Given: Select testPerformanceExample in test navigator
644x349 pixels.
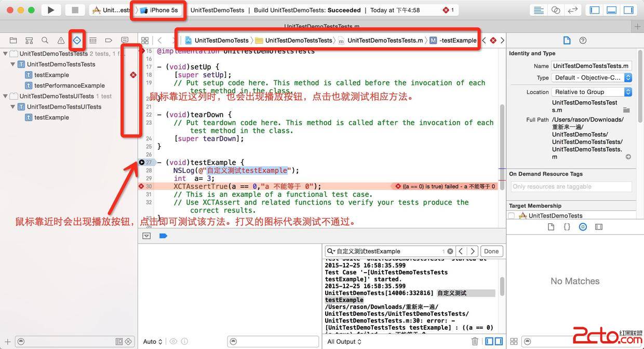Looking at the screenshot, I should point(69,86).
